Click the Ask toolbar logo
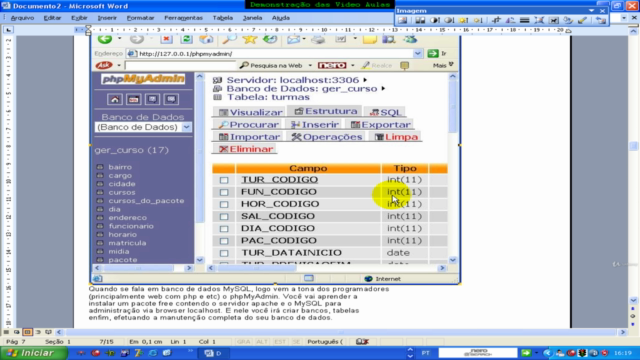 (x=104, y=65)
